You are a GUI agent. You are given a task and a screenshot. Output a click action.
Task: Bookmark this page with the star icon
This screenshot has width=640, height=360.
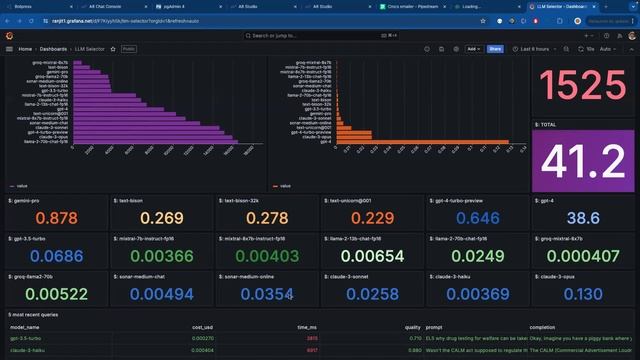(x=483, y=21)
